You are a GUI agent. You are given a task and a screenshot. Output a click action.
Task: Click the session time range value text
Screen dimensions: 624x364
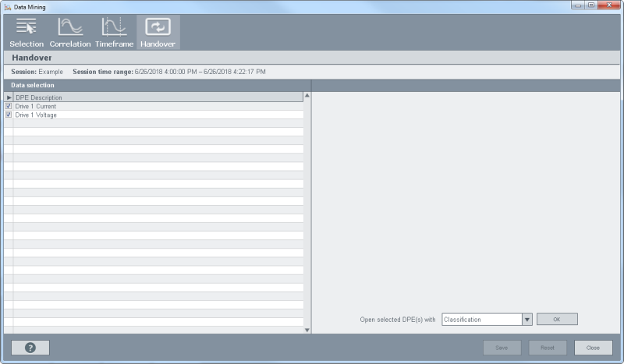[200, 72]
